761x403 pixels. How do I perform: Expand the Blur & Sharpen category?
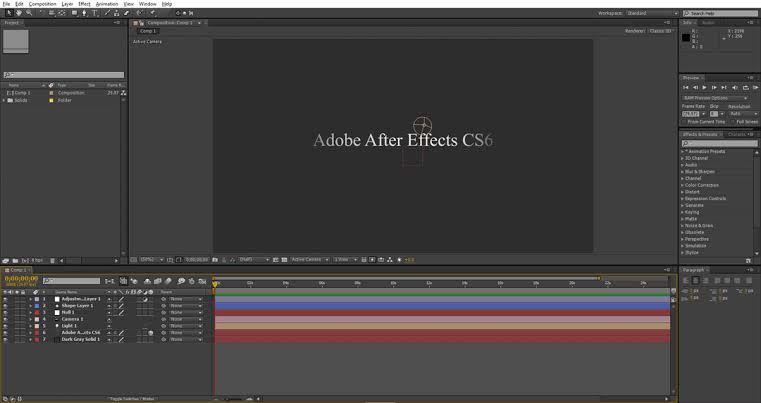click(682, 172)
